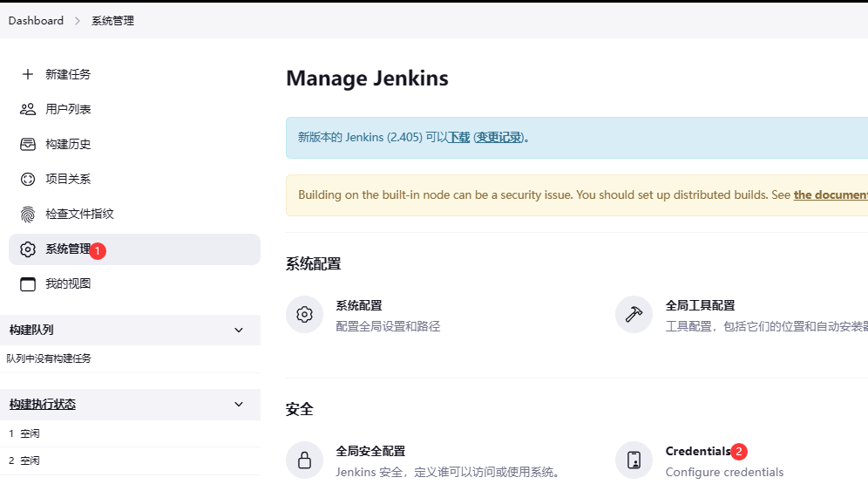Click the window icon beside 我的视图

[28, 284]
